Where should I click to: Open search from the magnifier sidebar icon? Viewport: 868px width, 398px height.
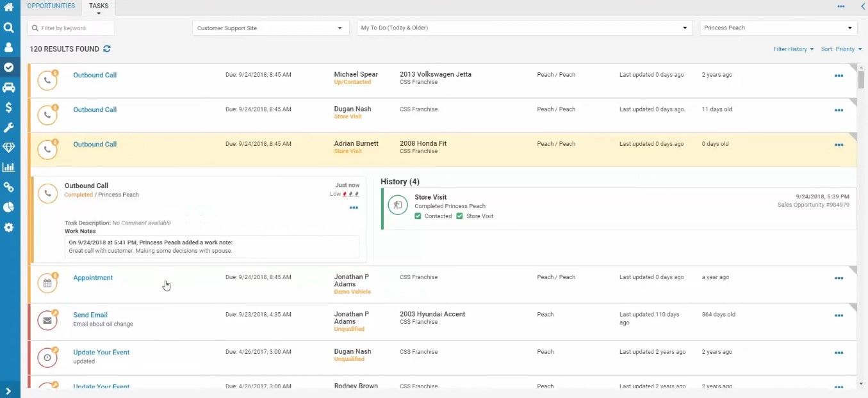coord(9,28)
